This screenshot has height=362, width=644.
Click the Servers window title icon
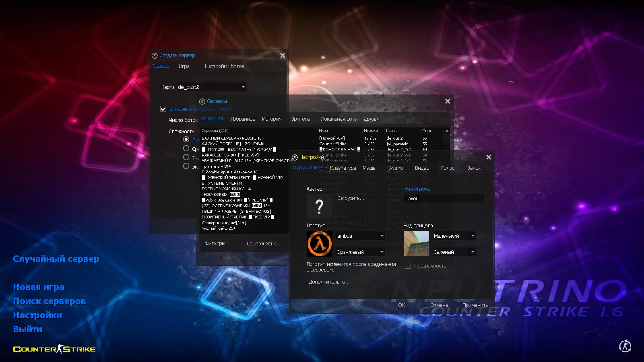(x=202, y=101)
